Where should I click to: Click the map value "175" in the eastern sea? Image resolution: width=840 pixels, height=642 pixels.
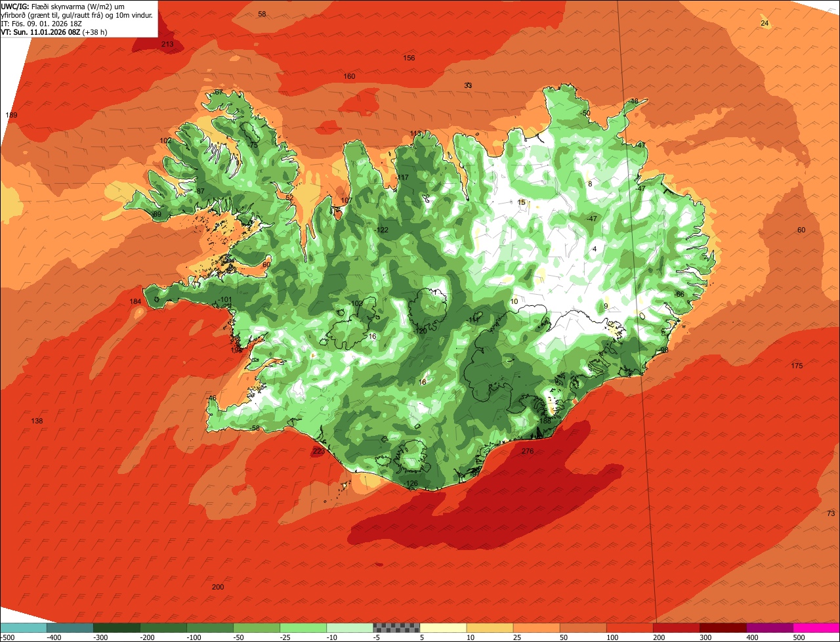click(x=797, y=366)
